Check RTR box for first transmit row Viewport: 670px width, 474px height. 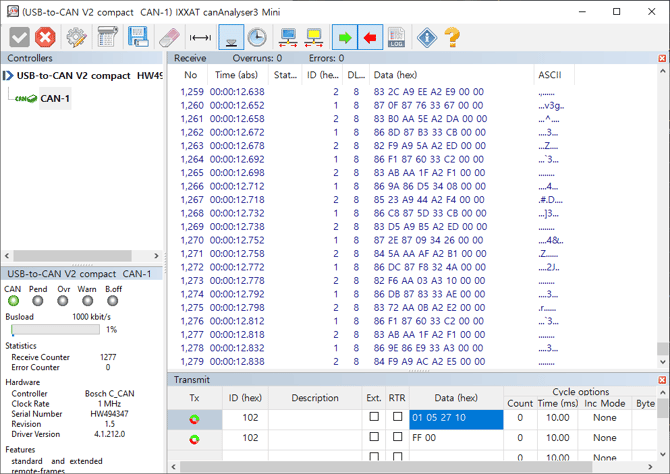(397, 417)
